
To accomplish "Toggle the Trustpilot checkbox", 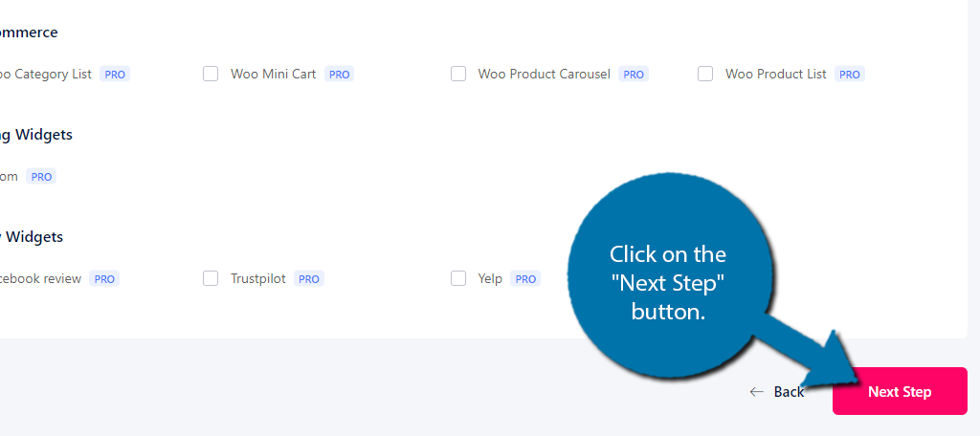I will coord(211,278).
